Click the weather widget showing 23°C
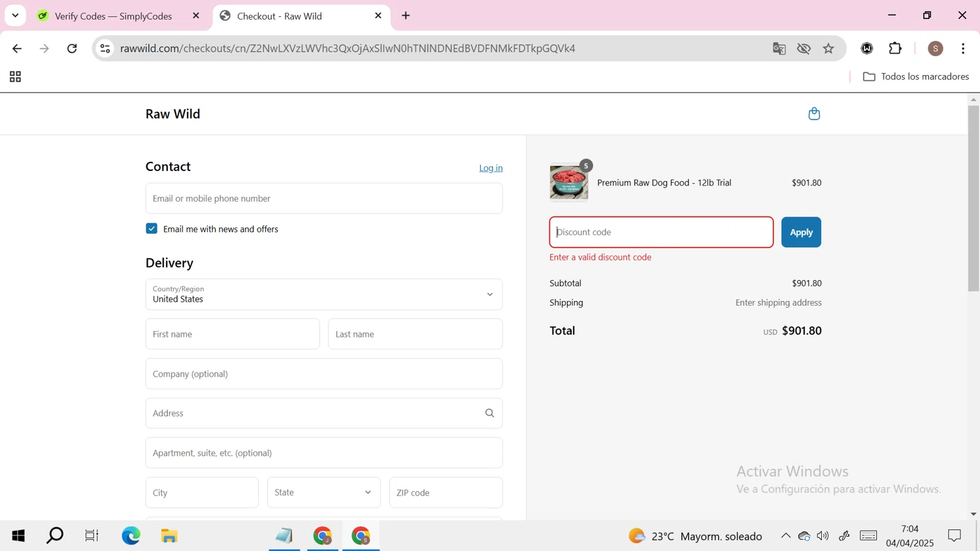Viewport: 980px width, 551px height. pyautogui.click(x=694, y=536)
